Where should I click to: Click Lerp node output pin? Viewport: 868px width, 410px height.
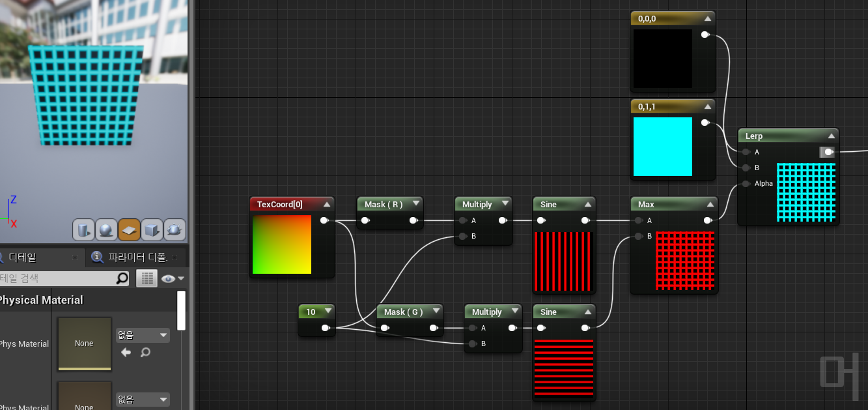pyautogui.click(x=828, y=152)
